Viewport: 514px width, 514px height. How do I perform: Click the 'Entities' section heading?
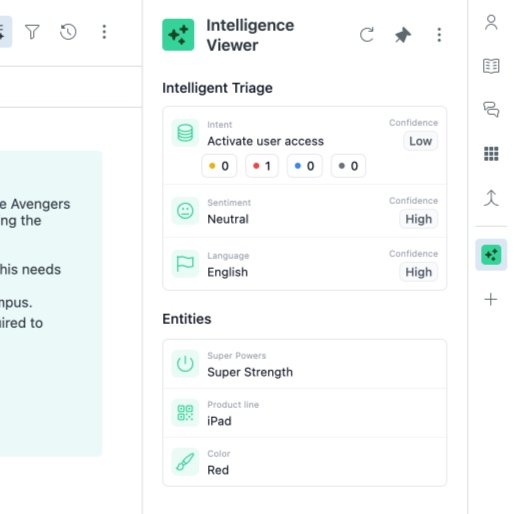coord(187,319)
